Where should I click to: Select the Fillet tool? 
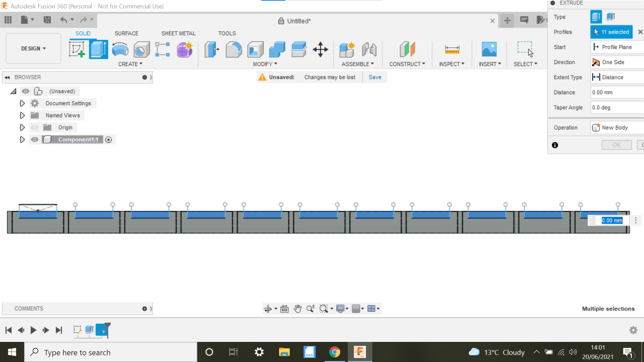click(234, 49)
